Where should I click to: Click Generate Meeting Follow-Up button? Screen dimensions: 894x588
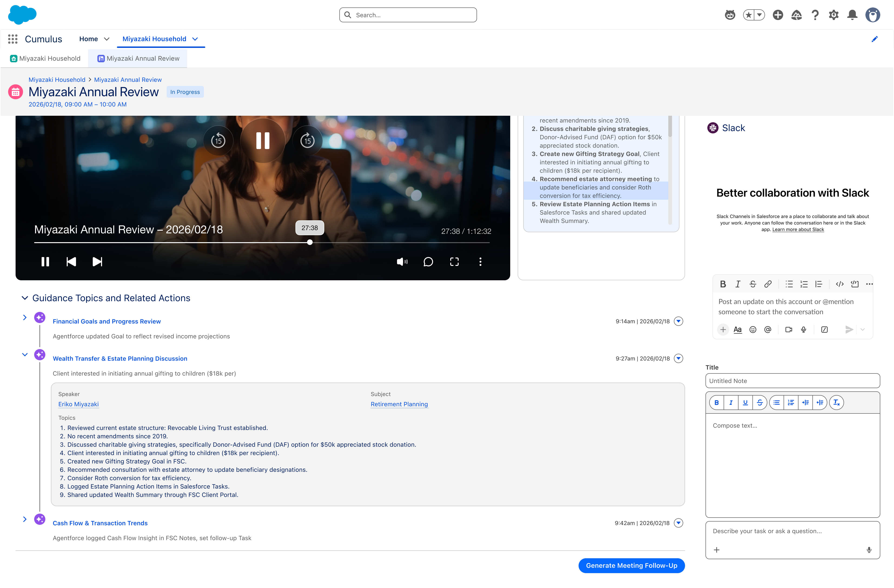[x=631, y=565]
